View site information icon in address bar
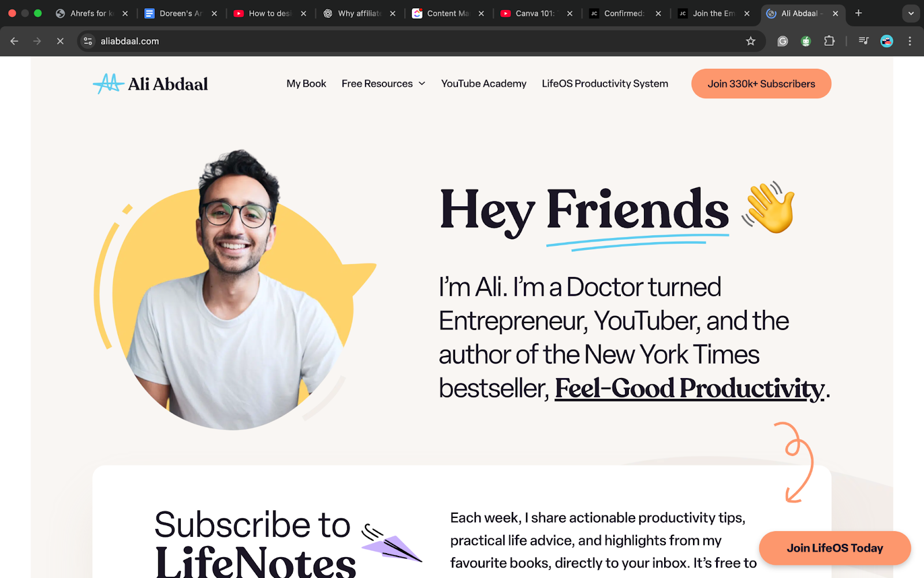This screenshot has height=578, width=924. [x=88, y=41]
